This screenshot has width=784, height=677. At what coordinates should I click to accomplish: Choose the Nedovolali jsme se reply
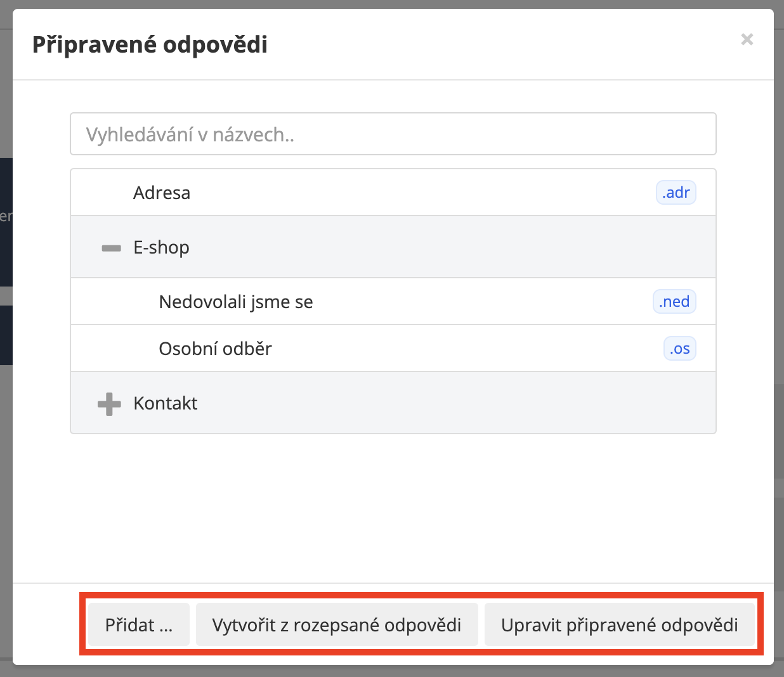236,302
